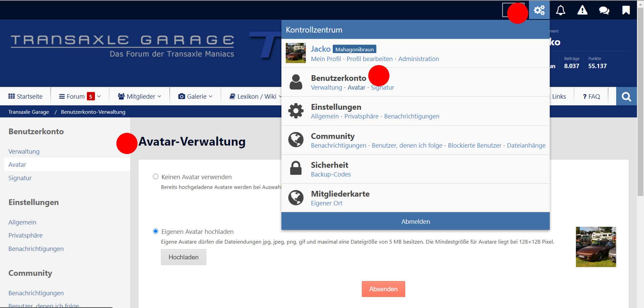Expand the Forum dropdown menu
This screenshot has height=308, width=644.
pyautogui.click(x=80, y=97)
